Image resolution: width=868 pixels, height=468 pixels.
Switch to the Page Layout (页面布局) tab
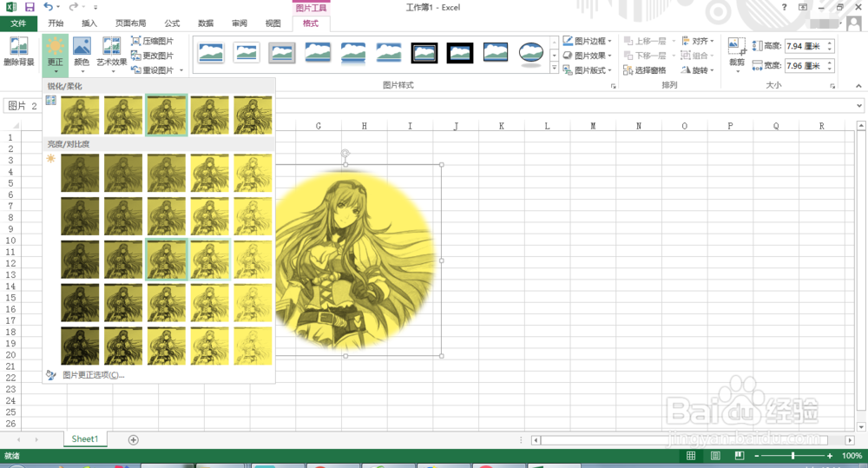131,23
